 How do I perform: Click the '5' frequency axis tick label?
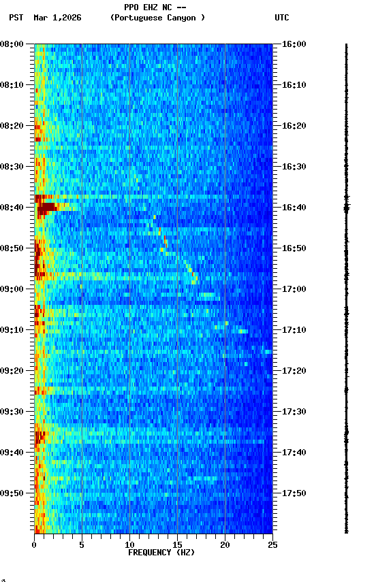tap(82, 545)
